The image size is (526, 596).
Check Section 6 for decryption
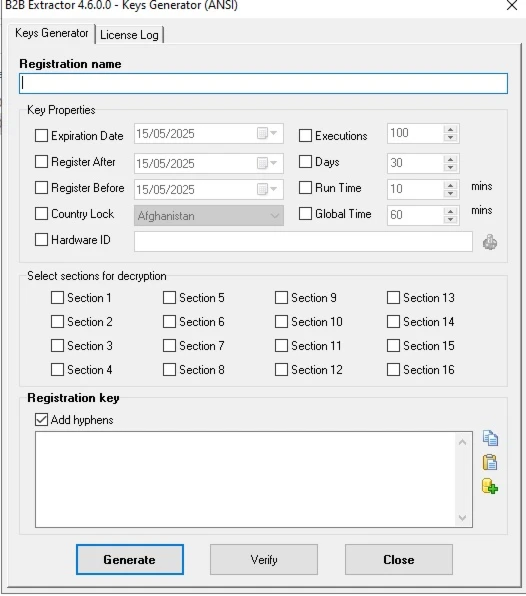coord(169,322)
